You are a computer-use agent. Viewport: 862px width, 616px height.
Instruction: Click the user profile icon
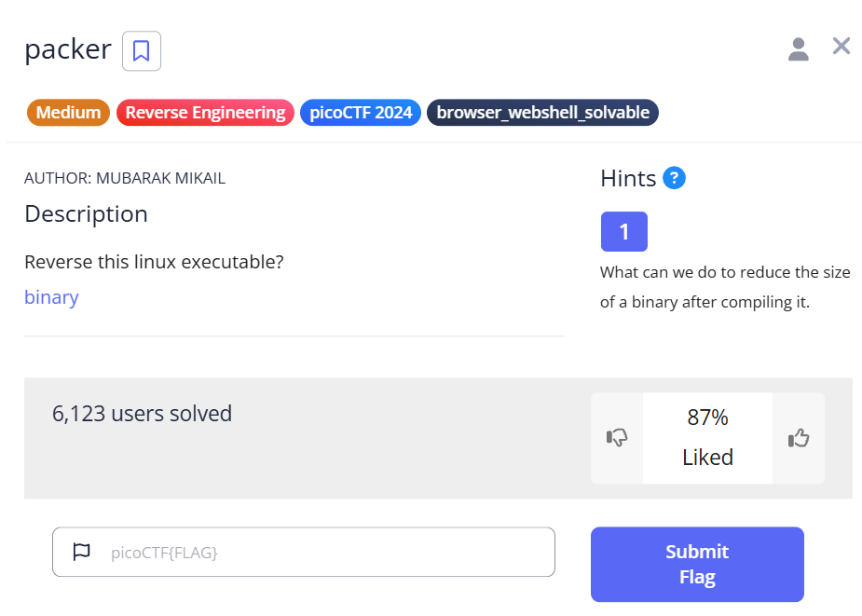pyautogui.click(x=798, y=49)
